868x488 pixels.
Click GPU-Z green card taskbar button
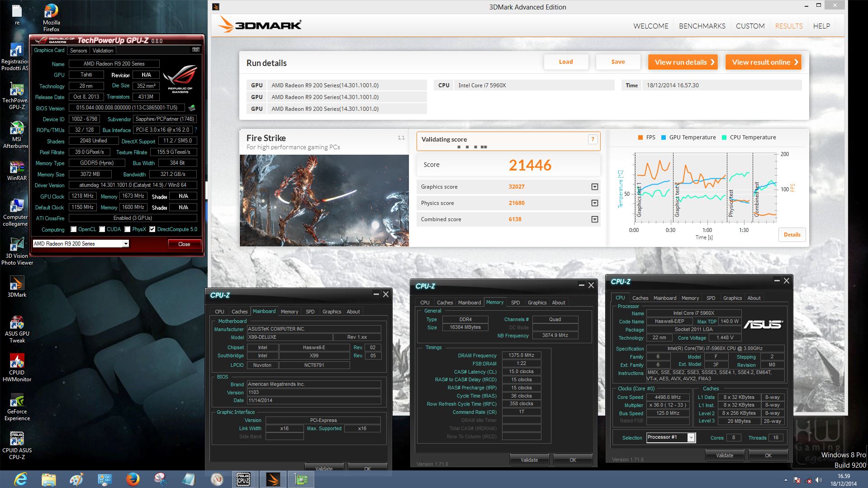(x=301, y=479)
